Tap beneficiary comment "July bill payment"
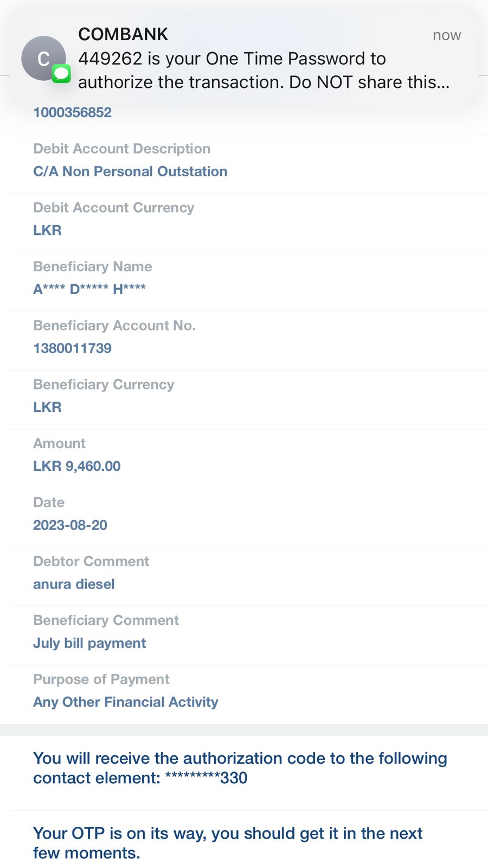This screenshot has width=488, height=868. [89, 643]
